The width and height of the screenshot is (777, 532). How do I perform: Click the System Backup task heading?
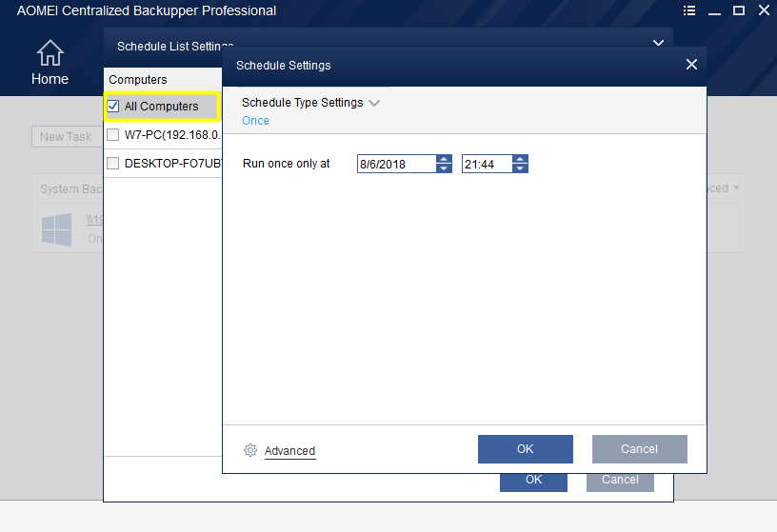(x=70, y=188)
